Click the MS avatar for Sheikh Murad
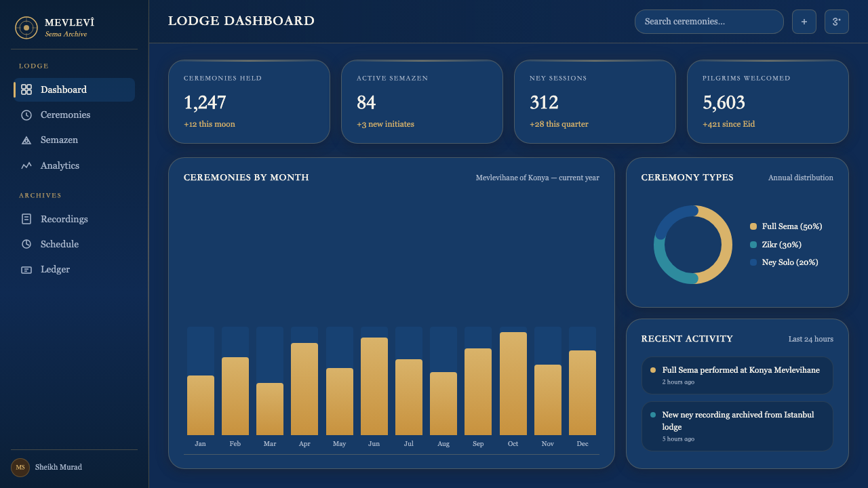 (x=20, y=468)
